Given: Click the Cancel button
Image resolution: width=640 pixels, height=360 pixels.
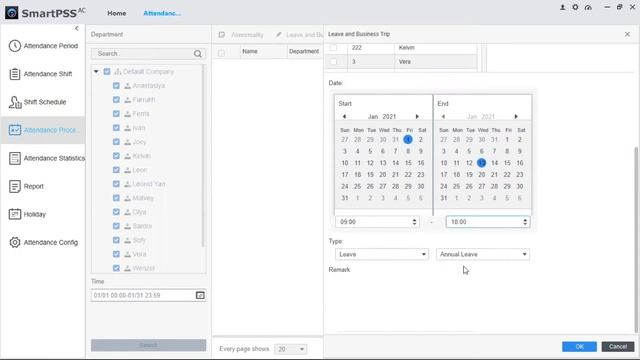Looking at the screenshot, I should coord(618,347).
